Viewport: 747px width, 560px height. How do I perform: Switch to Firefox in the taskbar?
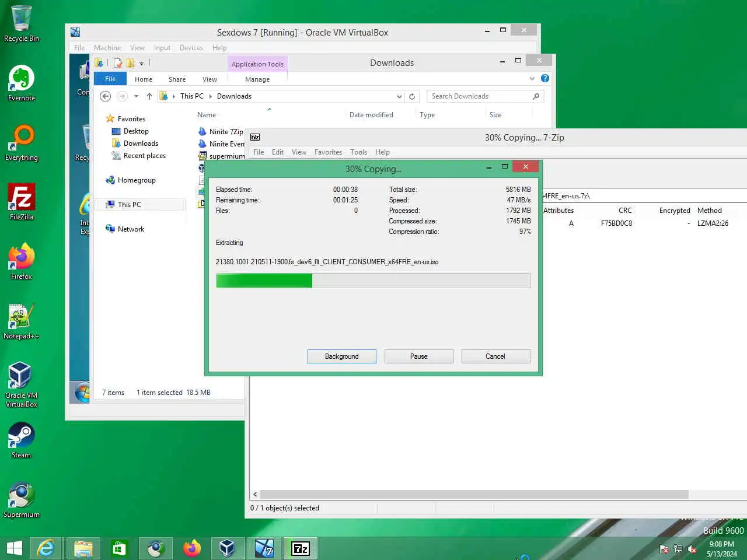[191, 548]
